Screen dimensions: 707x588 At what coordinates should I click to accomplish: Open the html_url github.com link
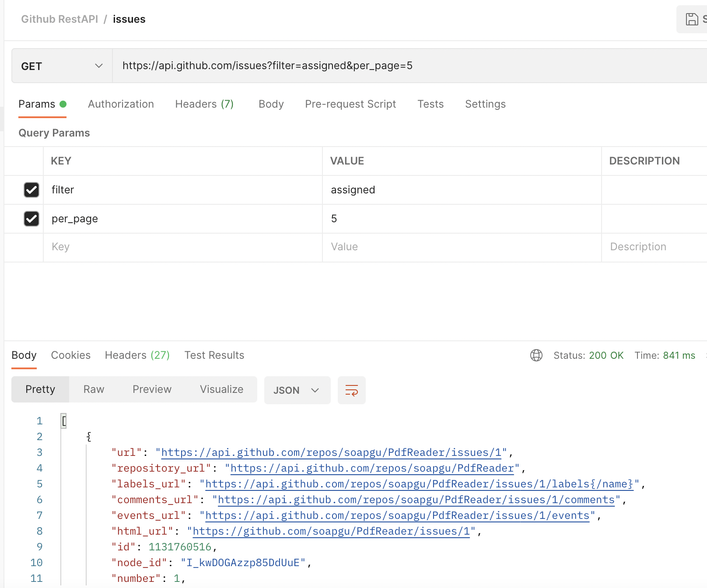click(x=331, y=532)
